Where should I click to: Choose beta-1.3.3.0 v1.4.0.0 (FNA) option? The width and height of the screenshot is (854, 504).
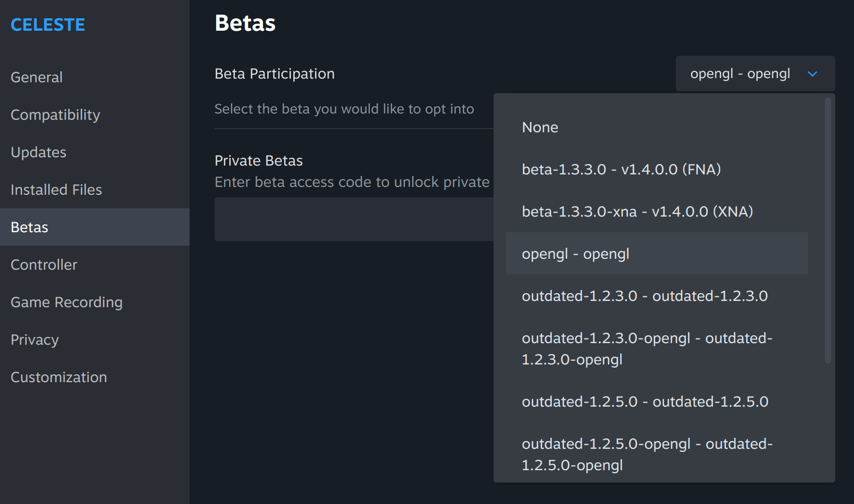click(621, 170)
